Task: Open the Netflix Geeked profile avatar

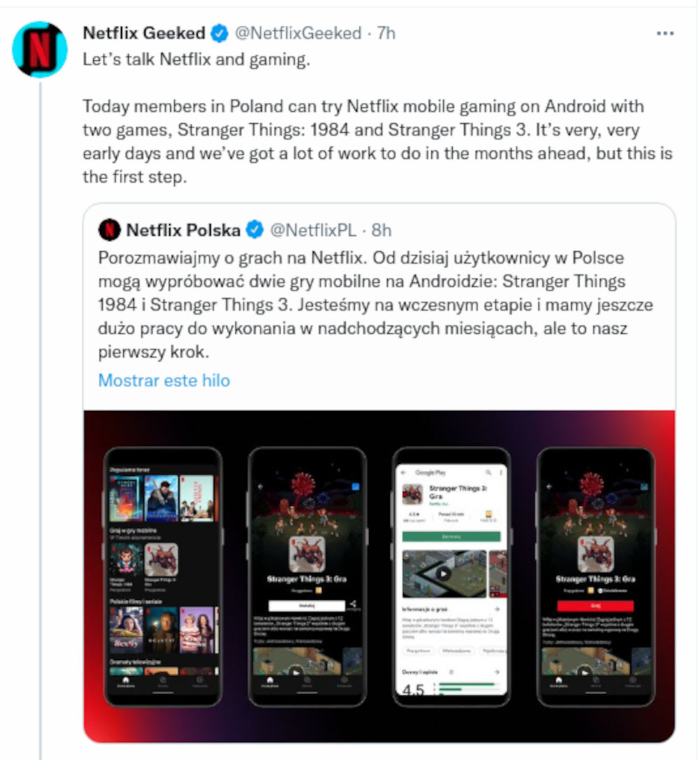Action: [40, 50]
